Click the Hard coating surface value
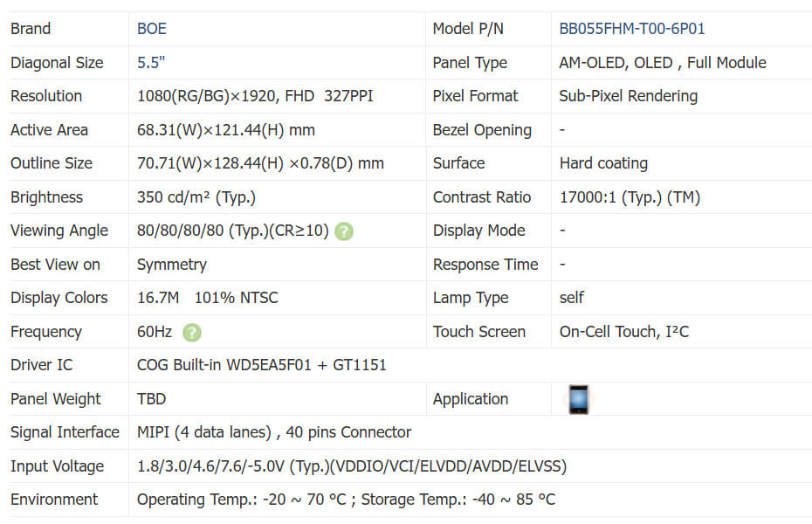Image resolution: width=812 pixels, height=524 pixels. pyautogui.click(x=603, y=163)
